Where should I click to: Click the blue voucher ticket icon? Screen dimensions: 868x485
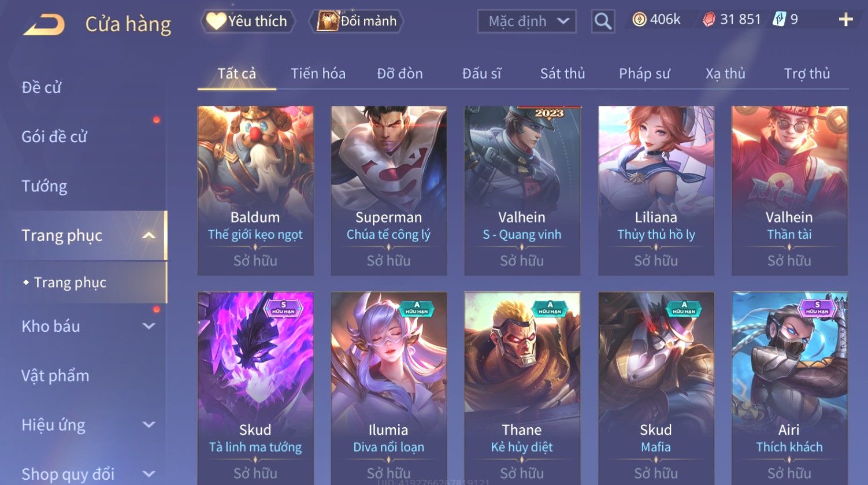[x=780, y=20]
